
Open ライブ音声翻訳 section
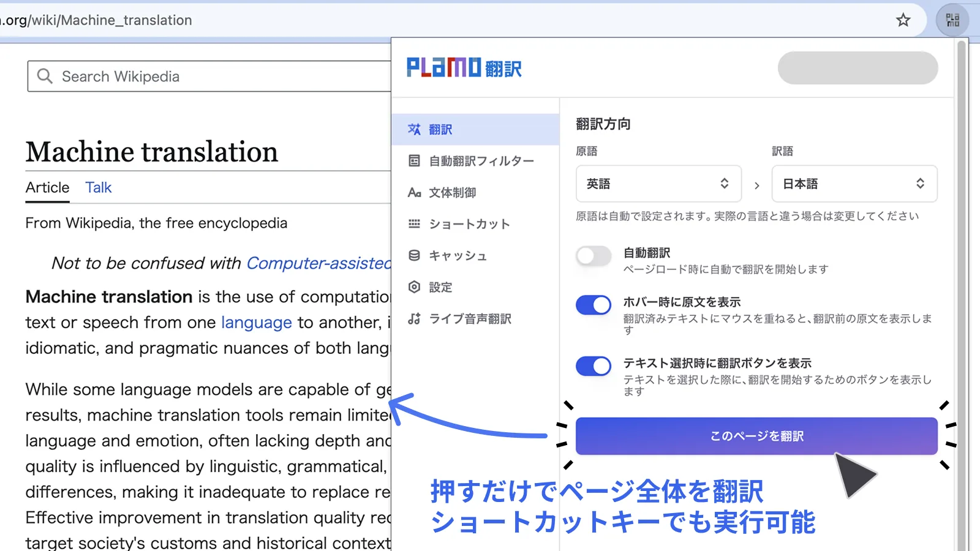pyautogui.click(x=475, y=319)
